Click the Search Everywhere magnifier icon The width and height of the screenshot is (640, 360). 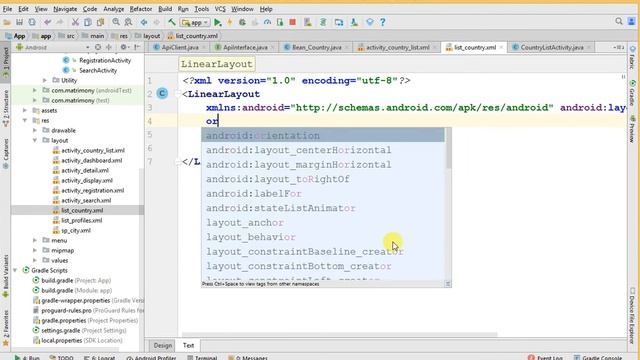[619, 21]
